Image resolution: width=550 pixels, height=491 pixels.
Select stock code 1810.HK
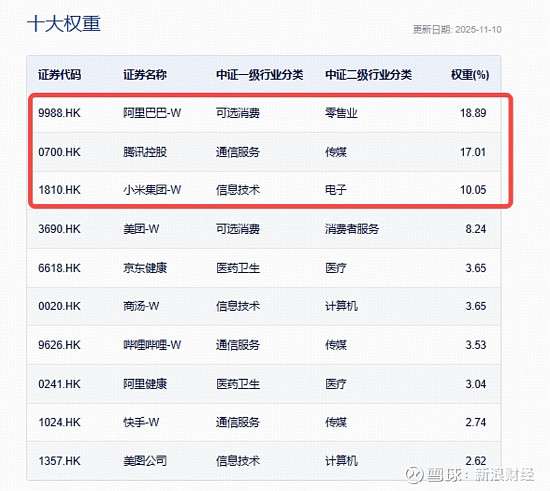point(59,190)
